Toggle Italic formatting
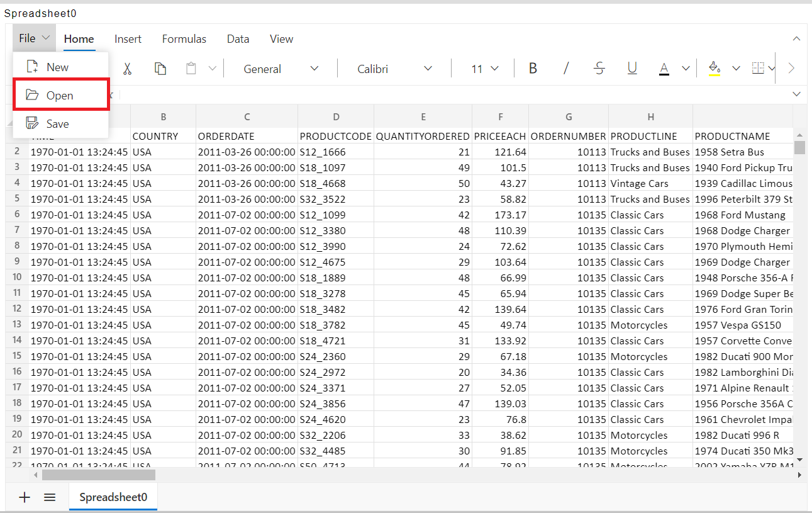The width and height of the screenshot is (812, 513). point(566,69)
